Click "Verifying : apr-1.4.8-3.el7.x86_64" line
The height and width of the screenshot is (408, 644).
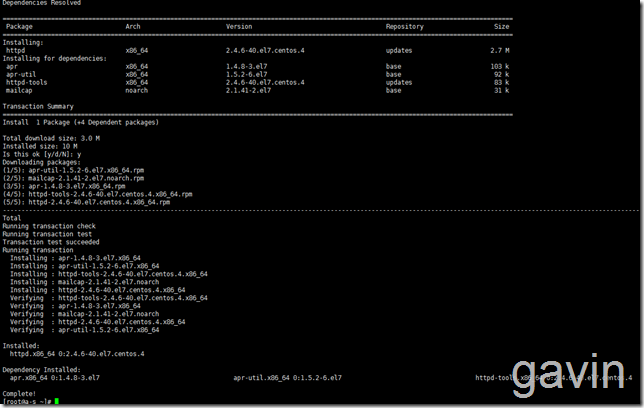pyautogui.click(x=75, y=307)
